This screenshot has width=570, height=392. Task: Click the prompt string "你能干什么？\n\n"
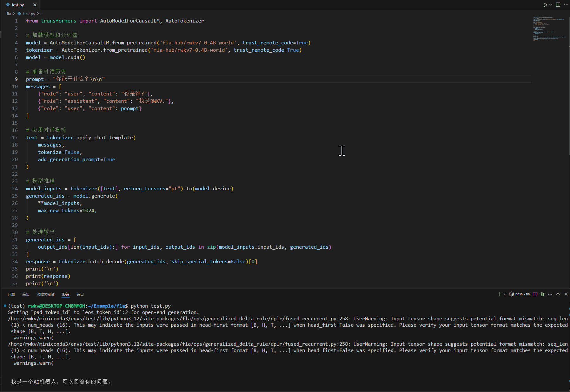click(x=79, y=79)
